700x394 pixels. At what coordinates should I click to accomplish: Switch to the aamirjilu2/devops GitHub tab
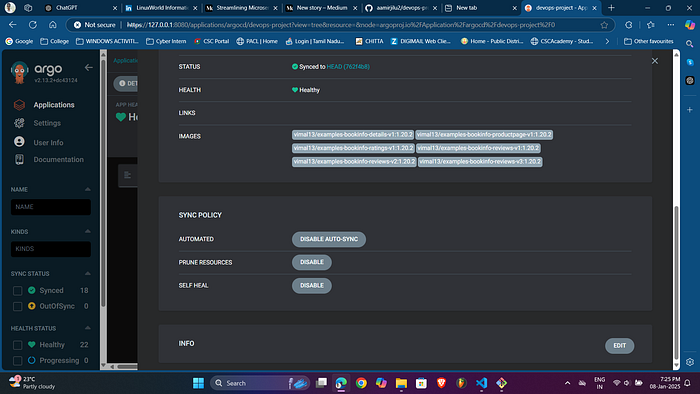point(401,8)
